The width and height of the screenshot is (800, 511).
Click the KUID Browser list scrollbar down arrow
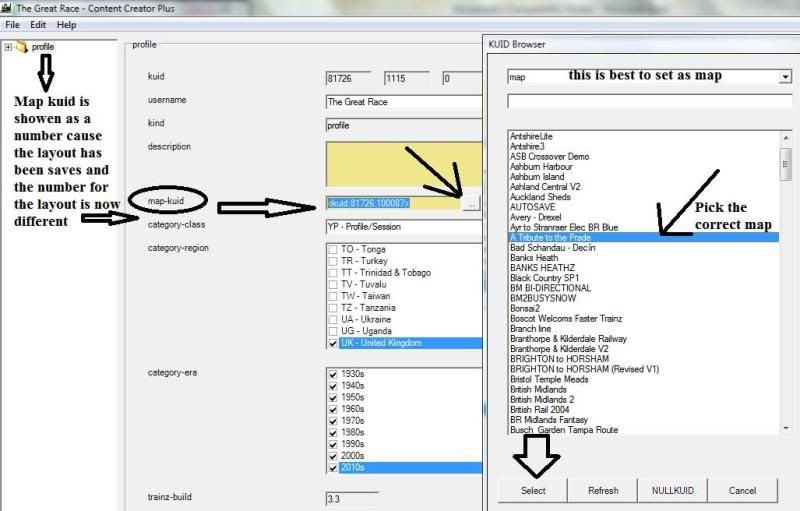[786, 428]
